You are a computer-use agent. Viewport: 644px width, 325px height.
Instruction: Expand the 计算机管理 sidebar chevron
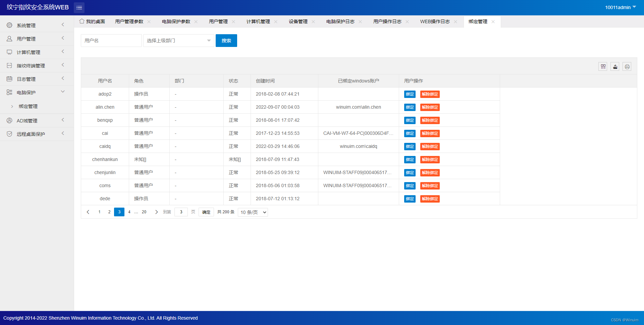click(63, 52)
